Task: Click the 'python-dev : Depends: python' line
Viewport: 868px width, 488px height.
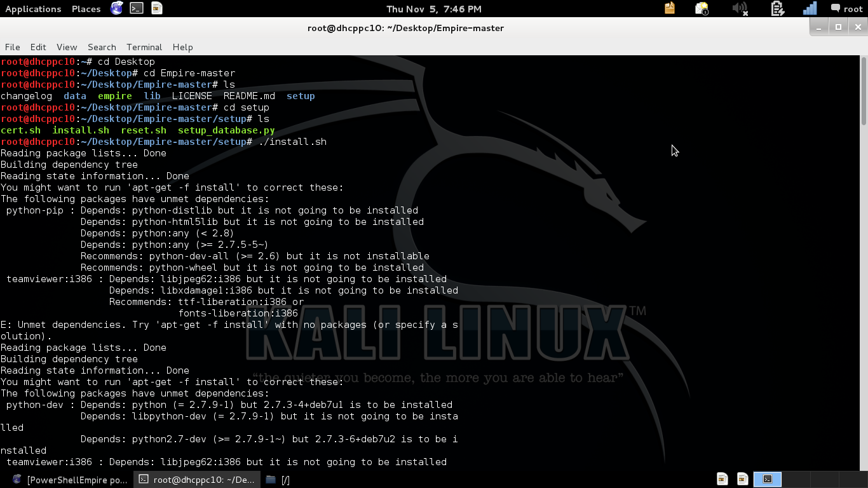Action: pos(229,405)
